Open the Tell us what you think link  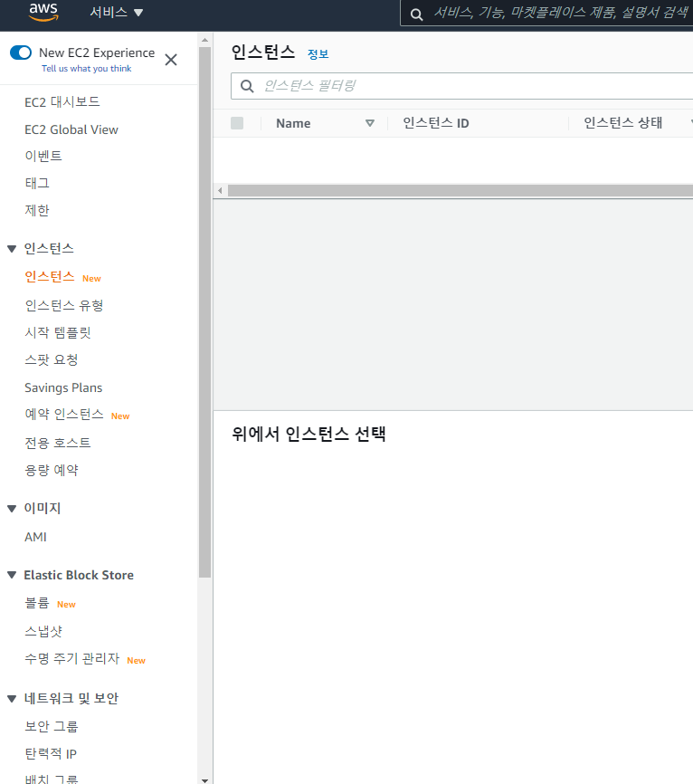point(87,69)
